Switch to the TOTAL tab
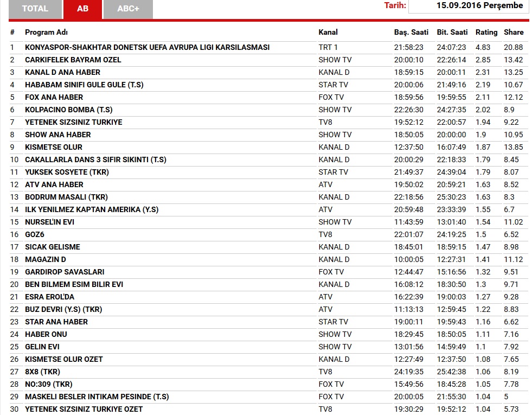The width and height of the screenshot is (532, 415). pyautogui.click(x=35, y=9)
